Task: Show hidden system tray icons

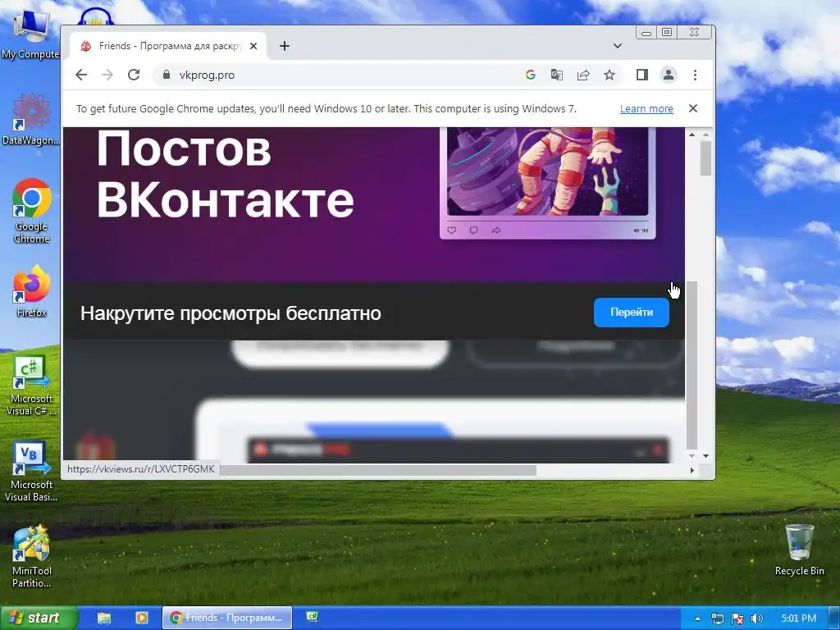Action: coord(697,619)
